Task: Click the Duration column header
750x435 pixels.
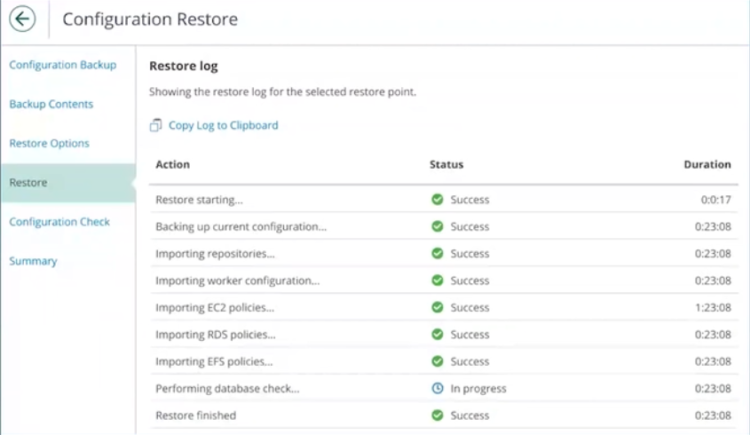Action: pos(707,164)
